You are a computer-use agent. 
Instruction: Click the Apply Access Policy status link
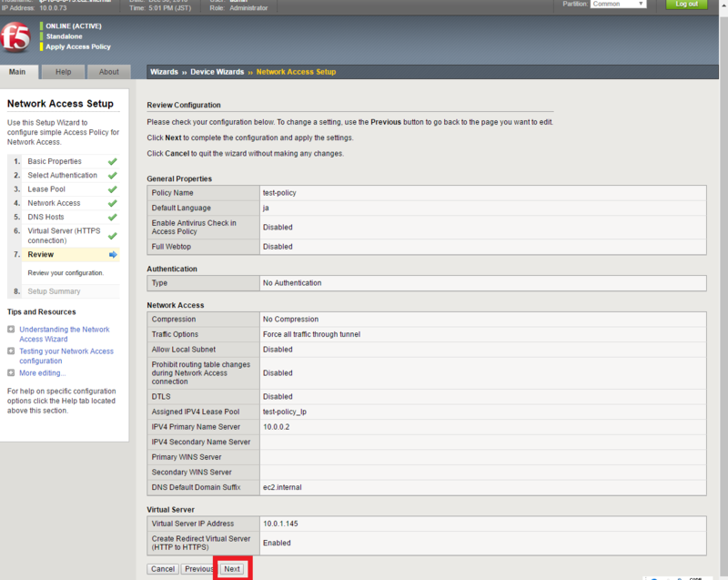[78, 47]
